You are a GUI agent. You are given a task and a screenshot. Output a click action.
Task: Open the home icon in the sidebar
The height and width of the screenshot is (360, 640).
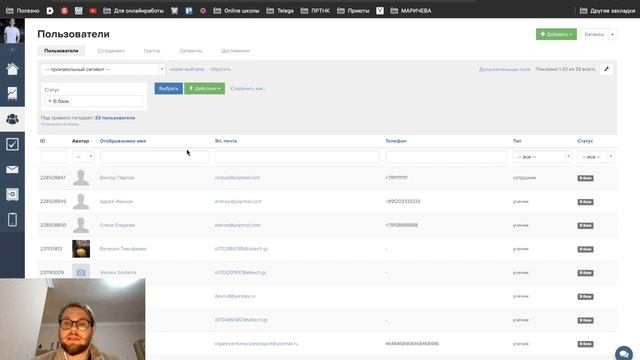[12, 69]
